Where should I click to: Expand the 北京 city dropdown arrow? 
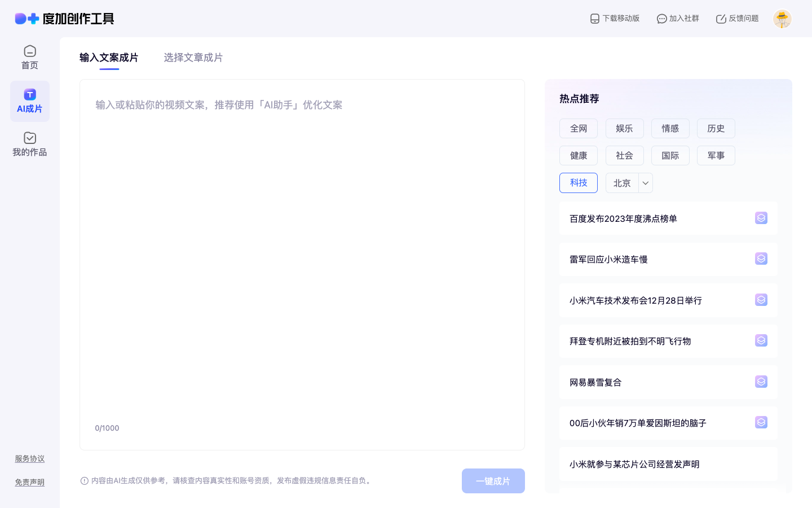coord(646,183)
